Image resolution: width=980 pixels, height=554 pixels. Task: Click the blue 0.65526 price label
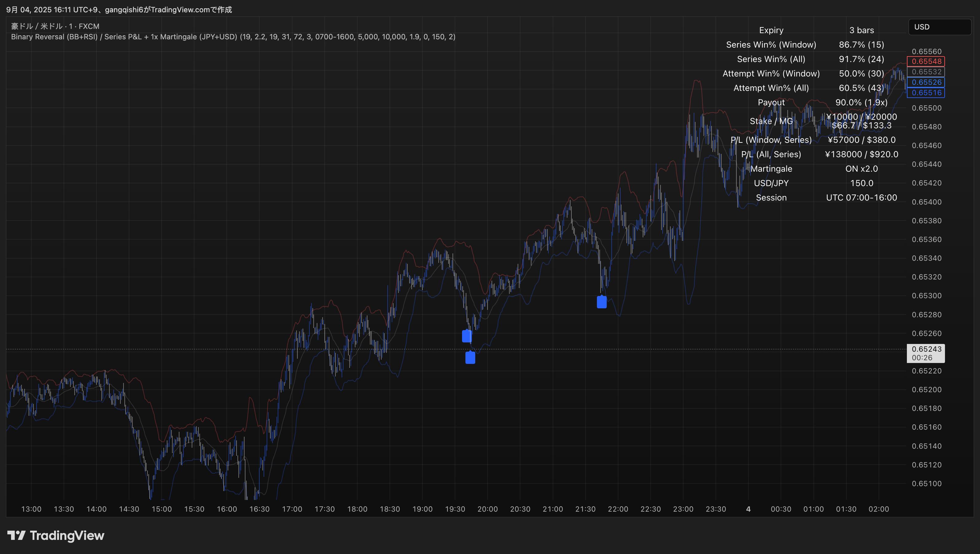[926, 82]
